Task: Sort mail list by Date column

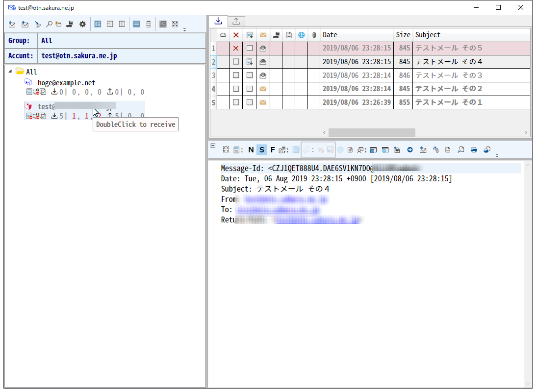Action: click(x=357, y=35)
